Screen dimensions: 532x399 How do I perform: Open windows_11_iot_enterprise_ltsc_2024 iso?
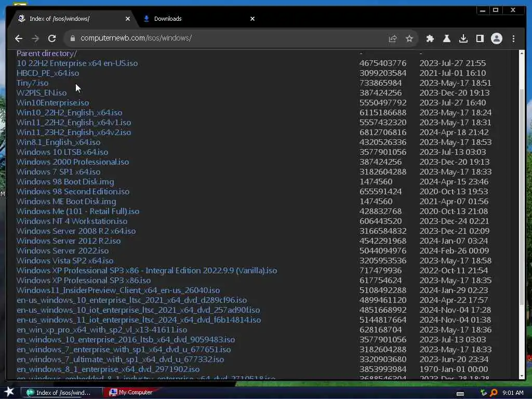coord(139,319)
